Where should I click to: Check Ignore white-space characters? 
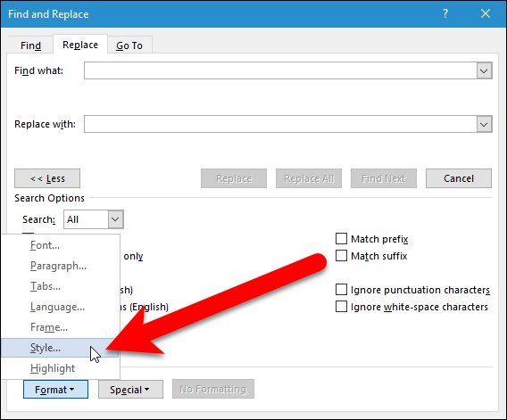point(341,306)
